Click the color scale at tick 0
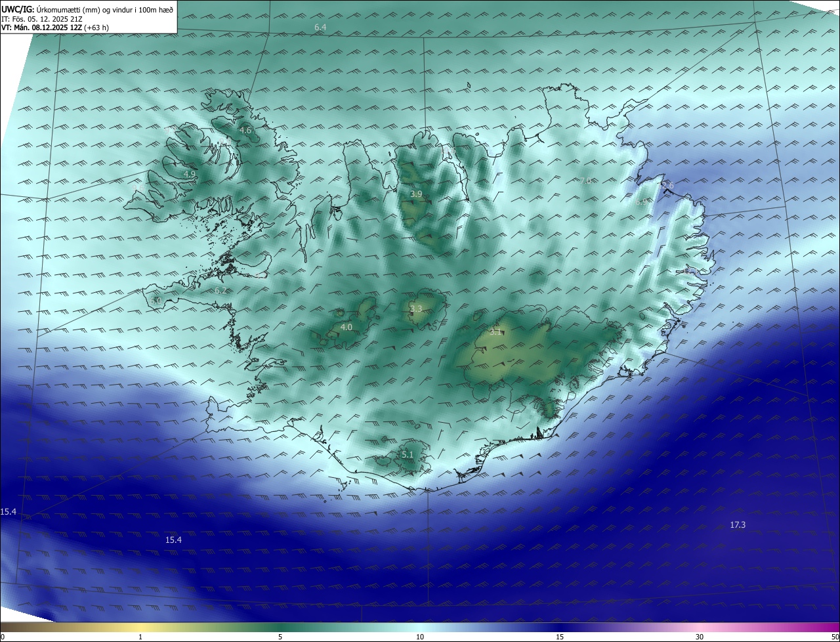 click(3, 637)
